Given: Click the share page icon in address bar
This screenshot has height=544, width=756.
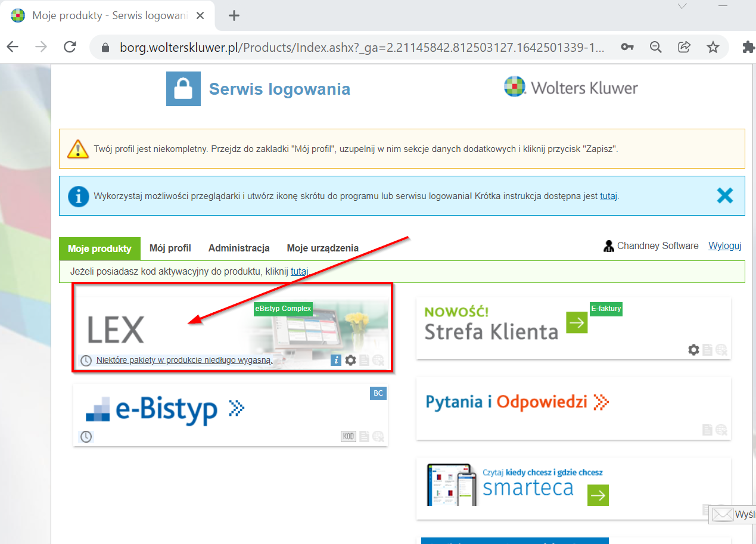Looking at the screenshot, I should 685,47.
